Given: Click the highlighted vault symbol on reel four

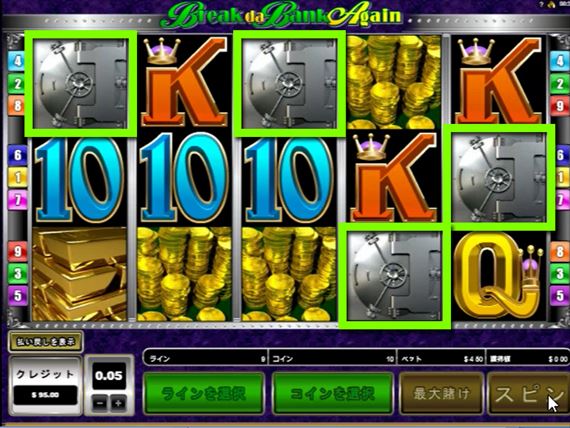Looking at the screenshot, I should pos(394,276).
